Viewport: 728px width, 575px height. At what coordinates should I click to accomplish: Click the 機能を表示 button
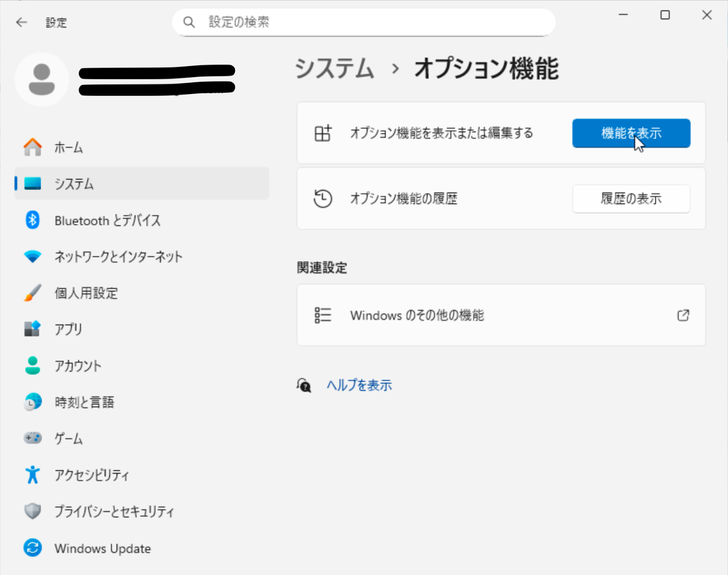click(631, 133)
